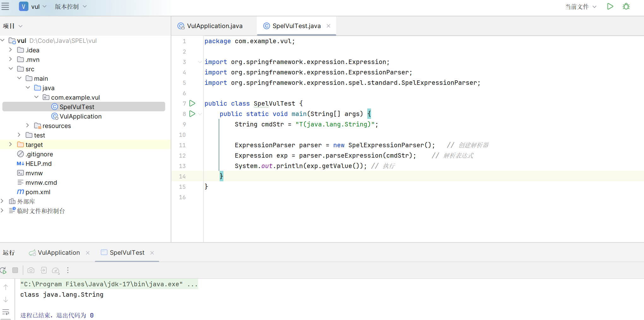Fold the main method on line 8
This screenshot has width=644, height=320.
pyautogui.click(x=200, y=114)
